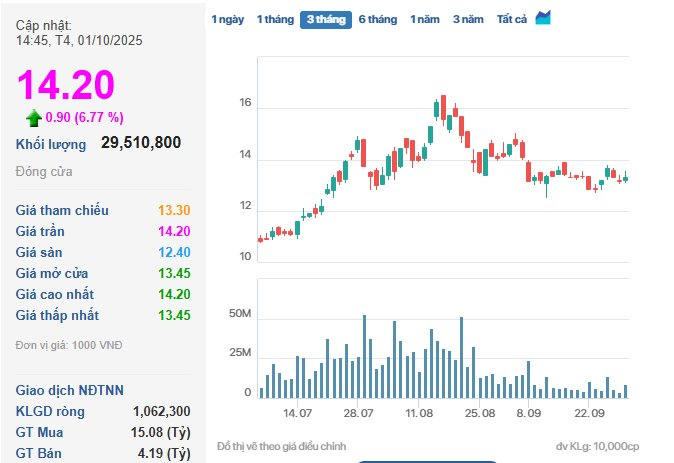Select the Tất cả time range
674x463 pixels.
click(x=512, y=20)
